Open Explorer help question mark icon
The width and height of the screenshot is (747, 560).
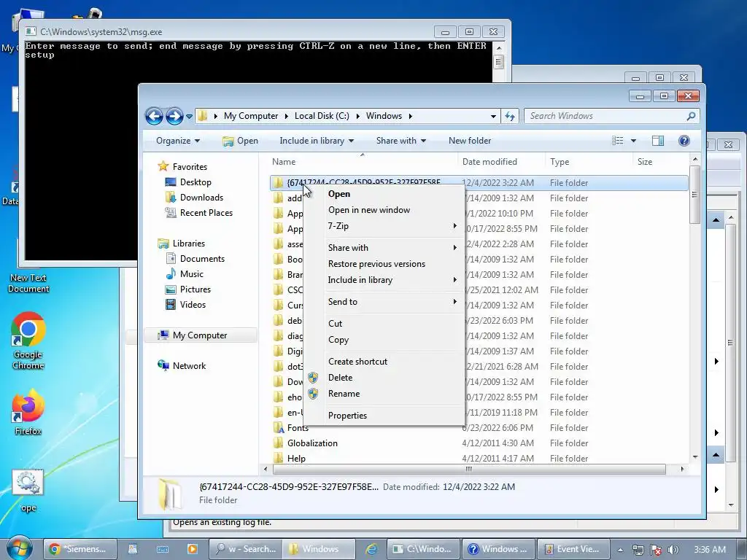pyautogui.click(x=684, y=141)
